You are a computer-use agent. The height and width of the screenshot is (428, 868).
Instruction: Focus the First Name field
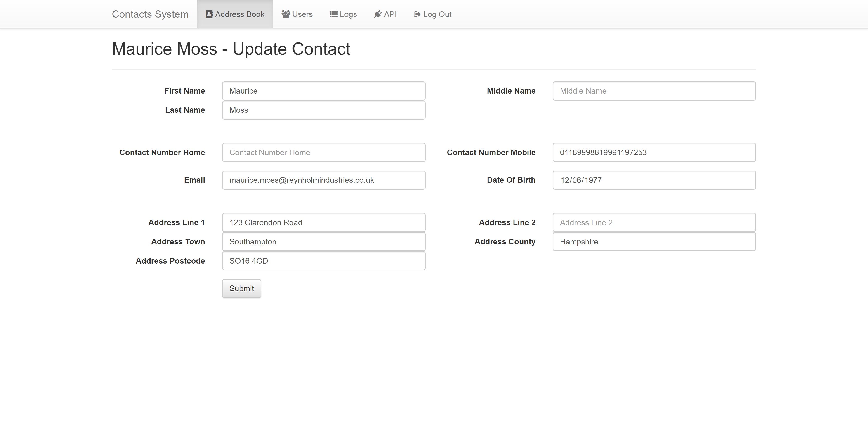pyautogui.click(x=324, y=91)
